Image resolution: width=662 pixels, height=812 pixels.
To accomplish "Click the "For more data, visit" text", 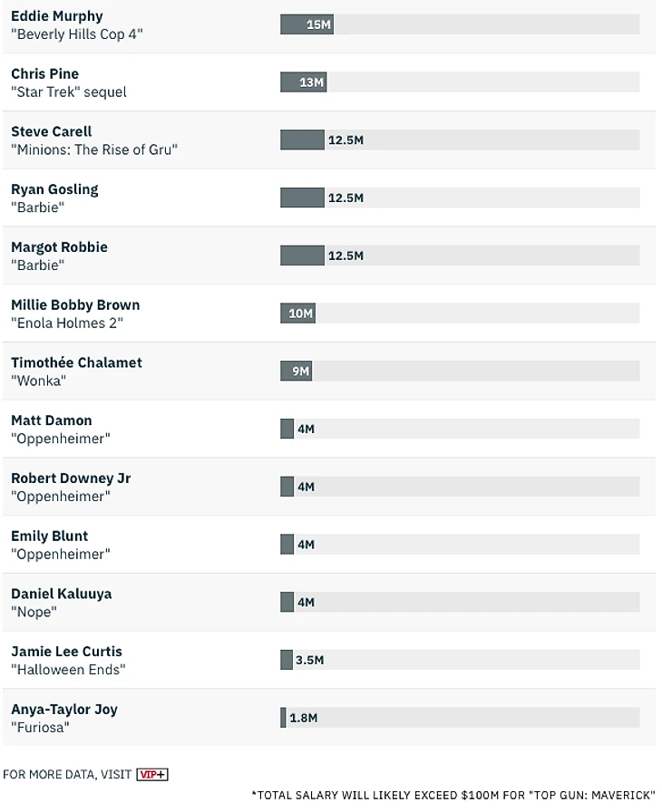I will (67, 775).
